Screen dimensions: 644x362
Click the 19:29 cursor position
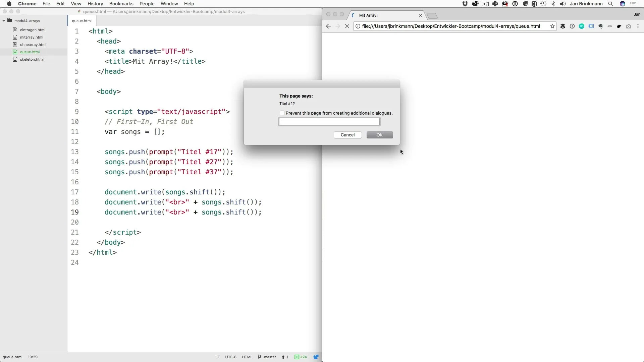(33, 357)
